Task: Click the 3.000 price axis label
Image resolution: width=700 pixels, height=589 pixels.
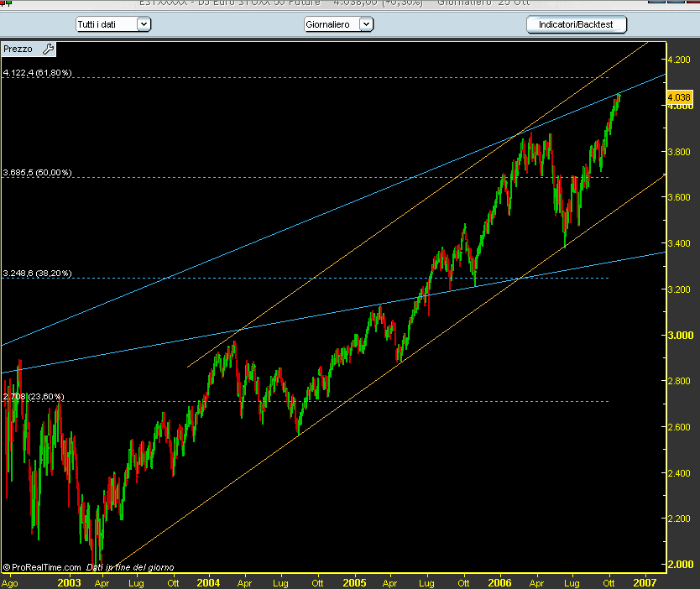Action: pyautogui.click(x=681, y=336)
